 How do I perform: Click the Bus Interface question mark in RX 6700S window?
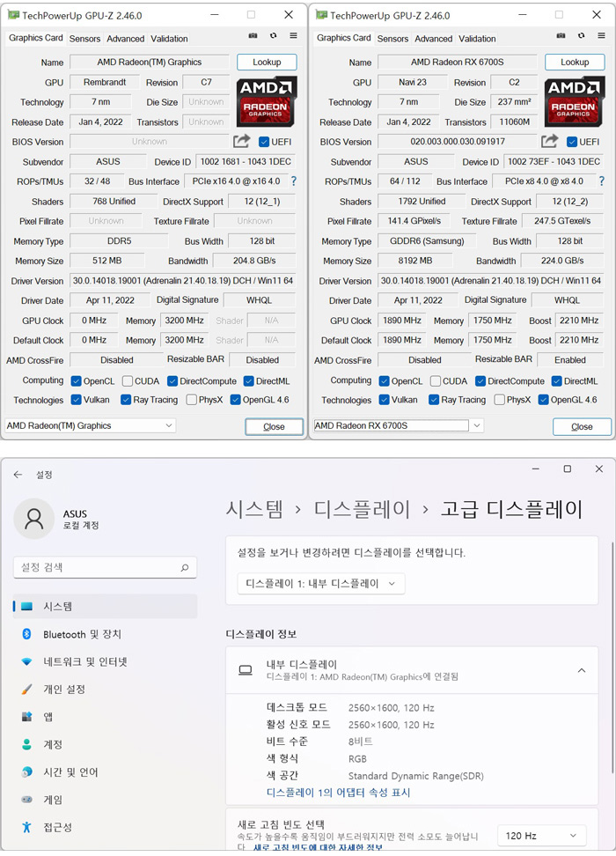pyautogui.click(x=601, y=181)
